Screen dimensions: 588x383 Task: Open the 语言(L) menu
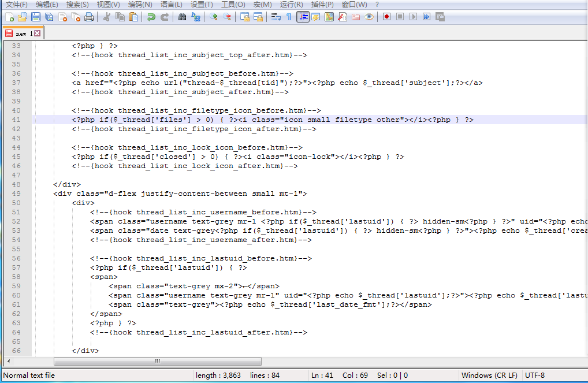point(171,5)
